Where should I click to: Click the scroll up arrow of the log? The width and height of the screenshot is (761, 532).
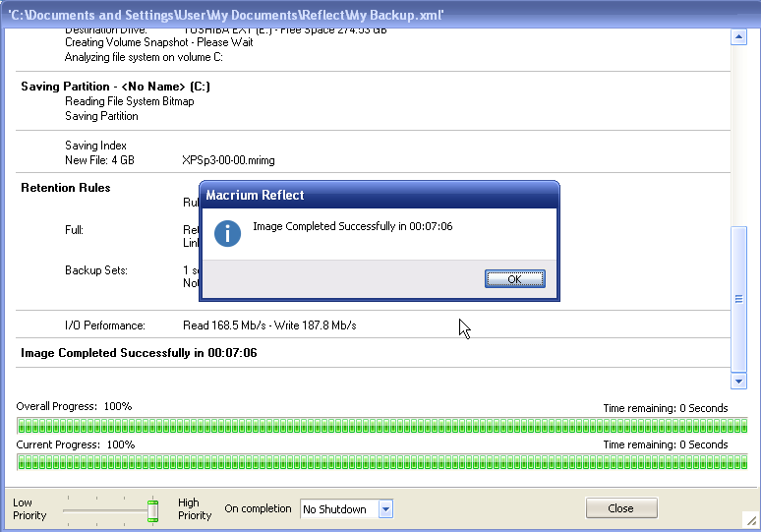[738, 37]
